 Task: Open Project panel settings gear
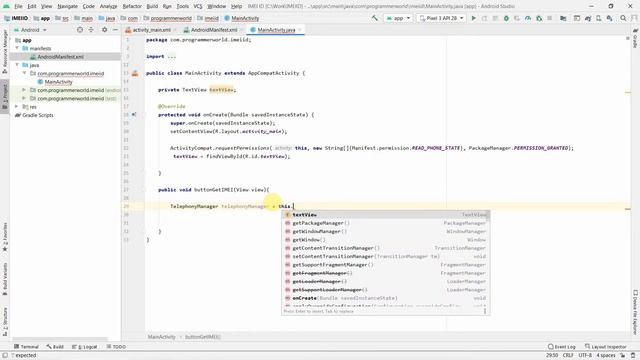[x=104, y=30]
